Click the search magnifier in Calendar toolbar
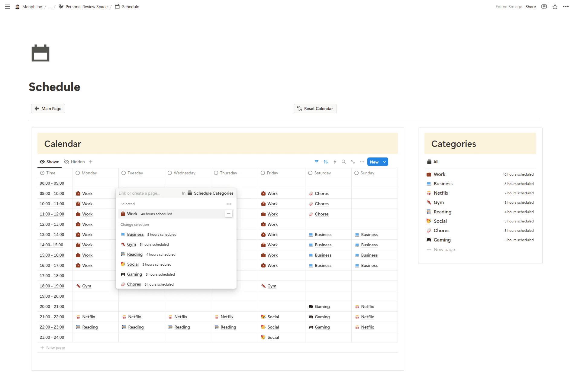This screenshot has height=392, width=574. click(344, 162)
